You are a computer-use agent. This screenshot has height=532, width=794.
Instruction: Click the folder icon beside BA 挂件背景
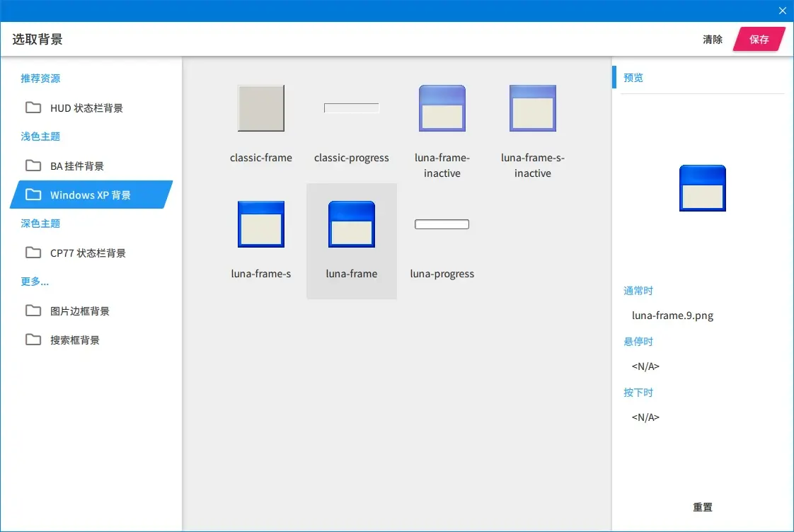[x=33, y=166]
